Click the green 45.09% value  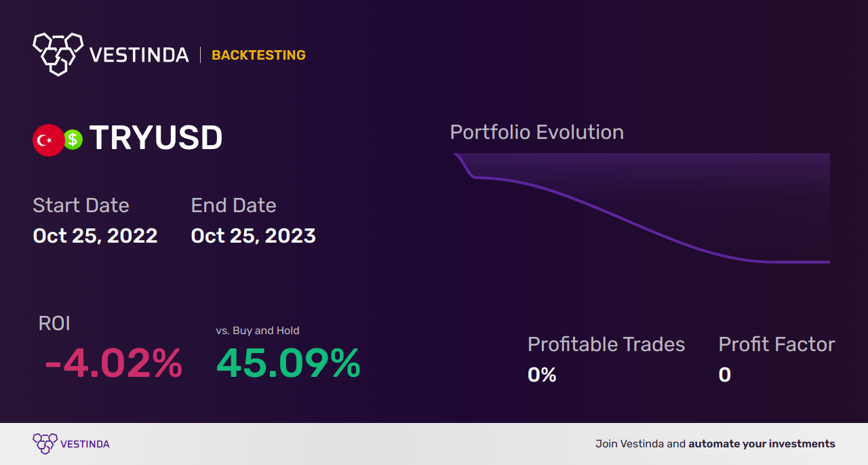[x=288, y=363]
